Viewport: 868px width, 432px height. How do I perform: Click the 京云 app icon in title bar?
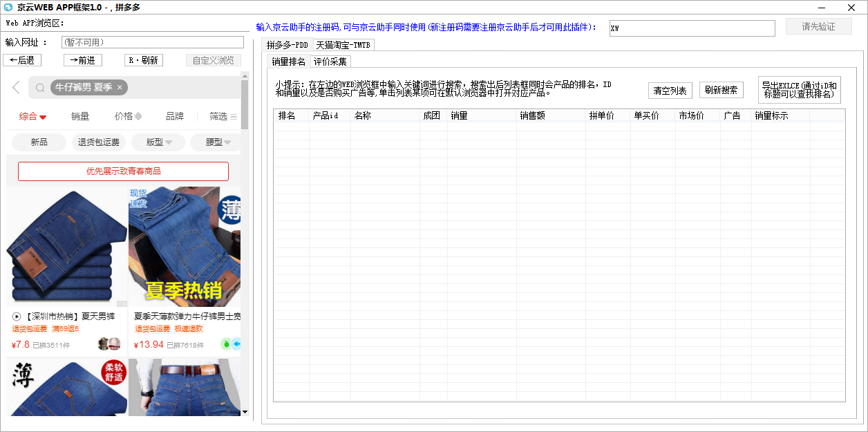coord(8,8)
